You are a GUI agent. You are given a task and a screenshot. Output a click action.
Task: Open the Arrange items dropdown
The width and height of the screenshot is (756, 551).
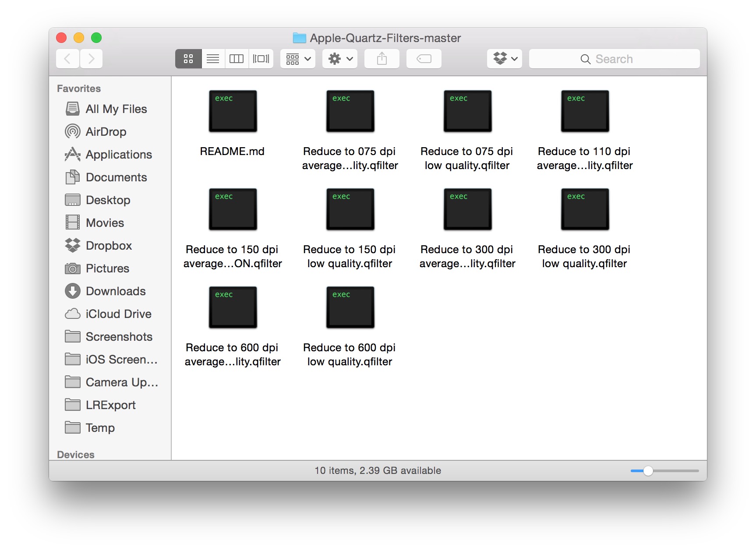298,59
